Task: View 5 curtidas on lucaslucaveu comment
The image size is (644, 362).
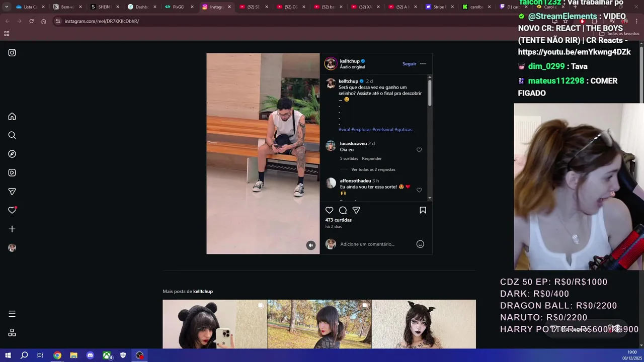Action: pyautogui.click(x=349, y=158)
